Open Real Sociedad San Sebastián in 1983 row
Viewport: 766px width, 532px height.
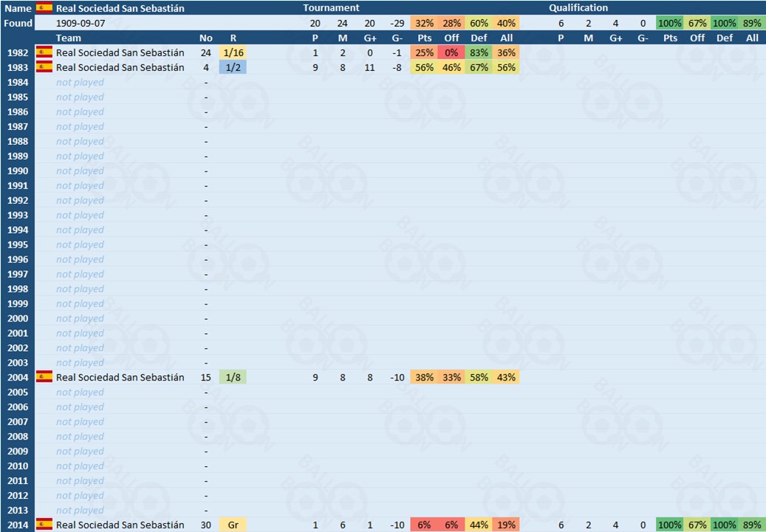(120, 67)
